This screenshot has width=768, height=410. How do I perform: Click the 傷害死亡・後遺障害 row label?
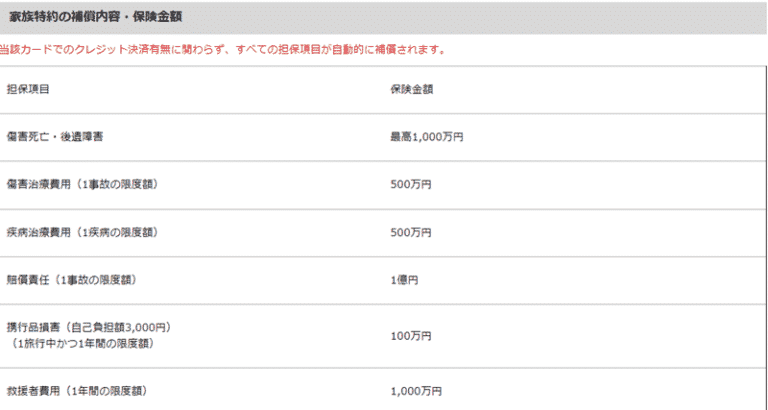(55, 137)
